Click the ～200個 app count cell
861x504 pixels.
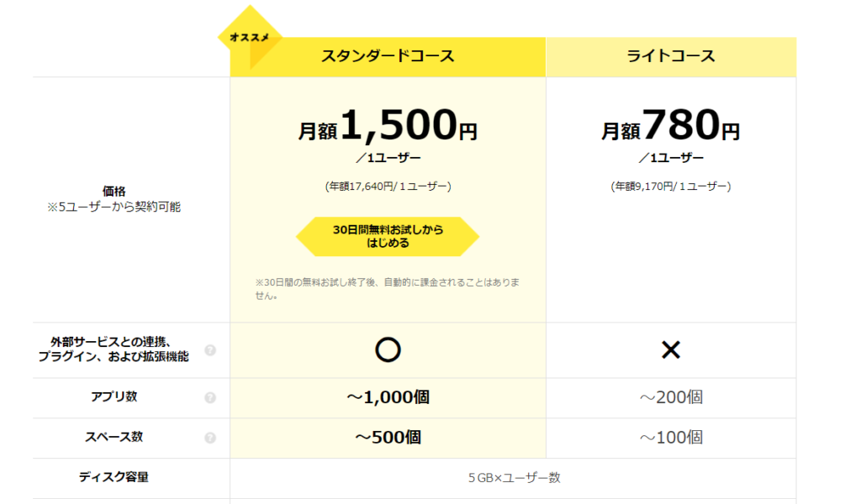(x=670, y=397)
